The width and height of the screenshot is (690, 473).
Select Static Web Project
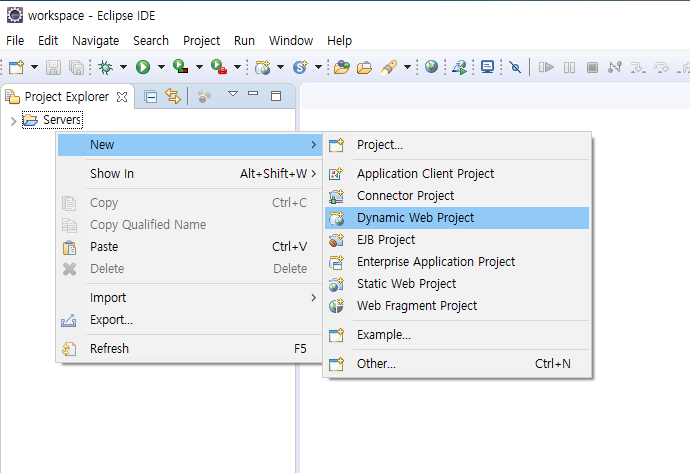point(457,284)
